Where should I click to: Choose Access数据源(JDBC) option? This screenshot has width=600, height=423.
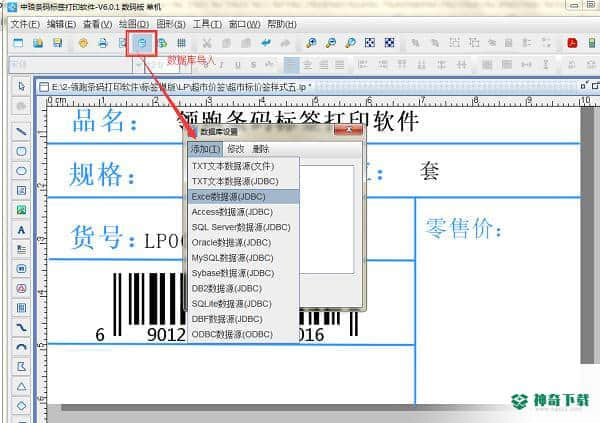[243, 212]
